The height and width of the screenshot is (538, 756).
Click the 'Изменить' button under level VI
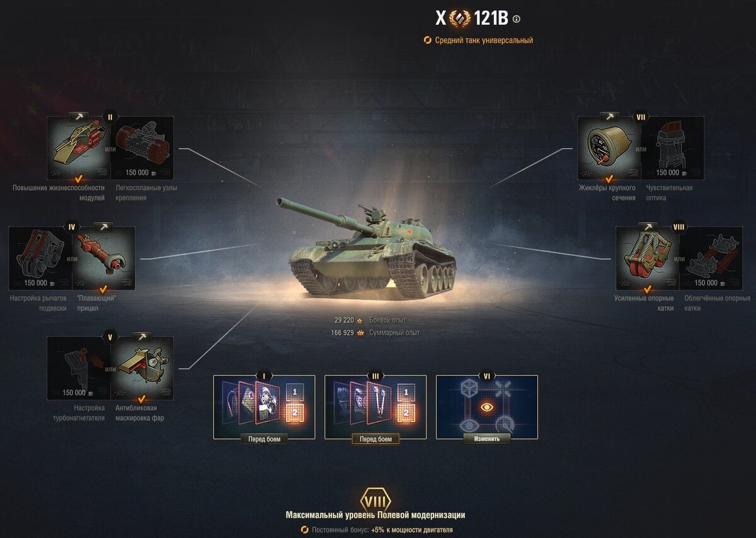pos(487,439)
